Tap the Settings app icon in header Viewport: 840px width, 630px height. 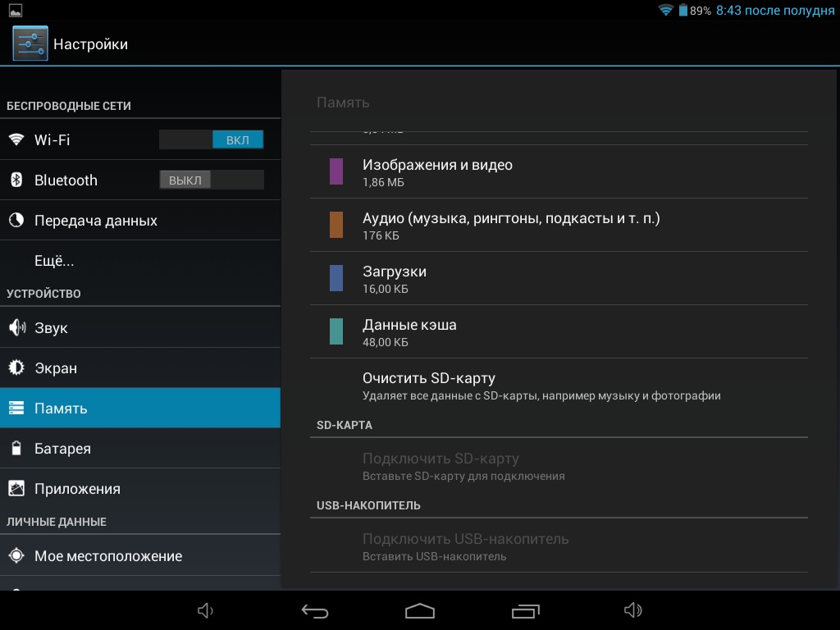(x=30, y=43)
